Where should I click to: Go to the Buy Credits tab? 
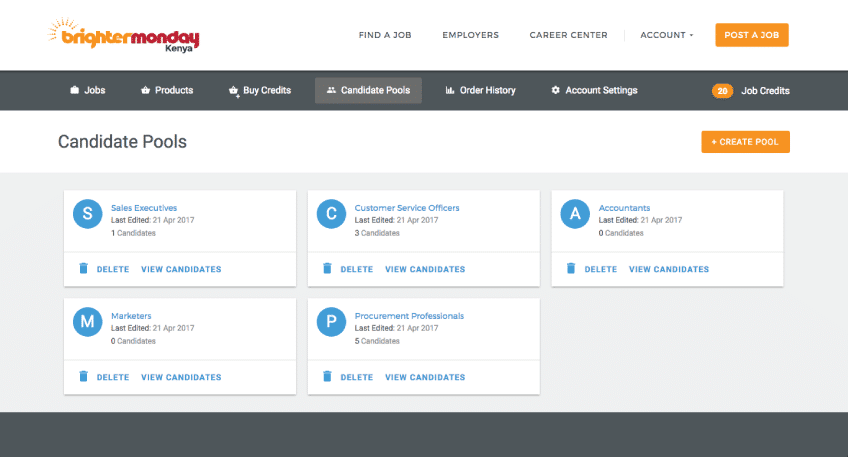pos(260,91)
